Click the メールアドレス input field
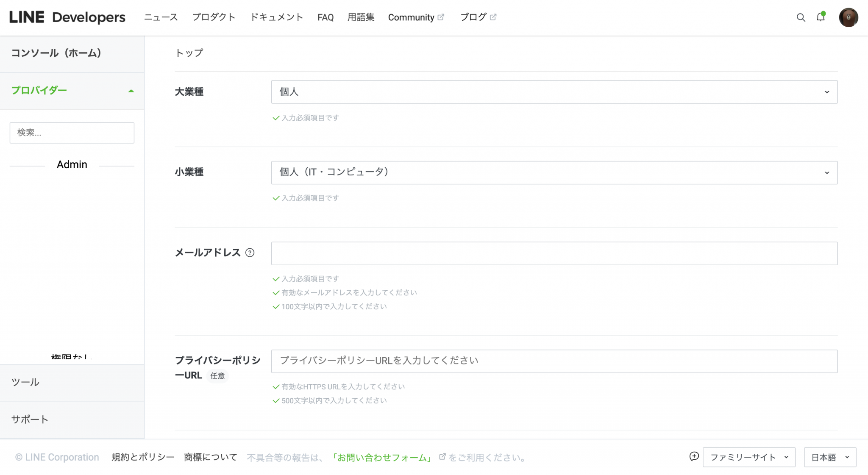Image resolution: width=868 pixels, height=475 pixels. pyautogui.click(x=554, y=253)
